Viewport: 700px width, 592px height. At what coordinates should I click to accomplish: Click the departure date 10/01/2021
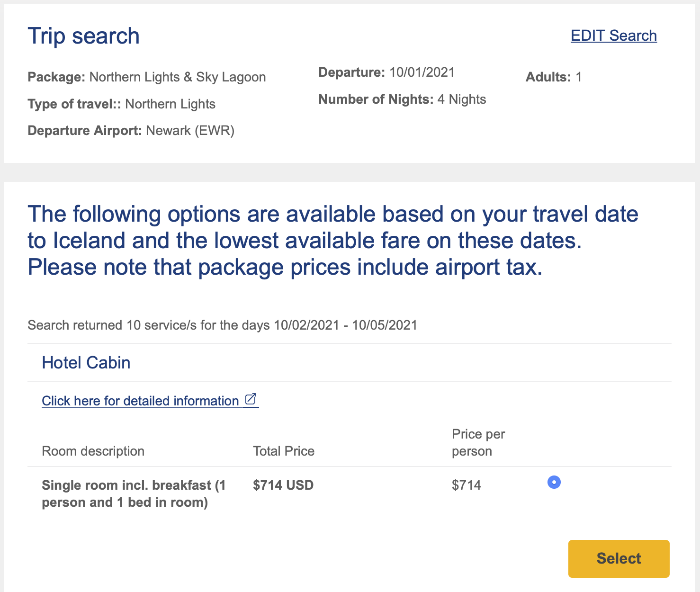pyautogui.click(x=421, y=72)
